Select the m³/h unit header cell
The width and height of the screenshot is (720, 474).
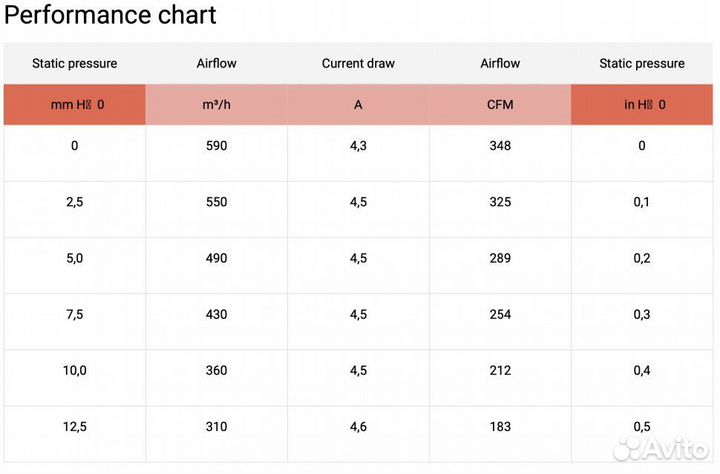coord(216,105)
